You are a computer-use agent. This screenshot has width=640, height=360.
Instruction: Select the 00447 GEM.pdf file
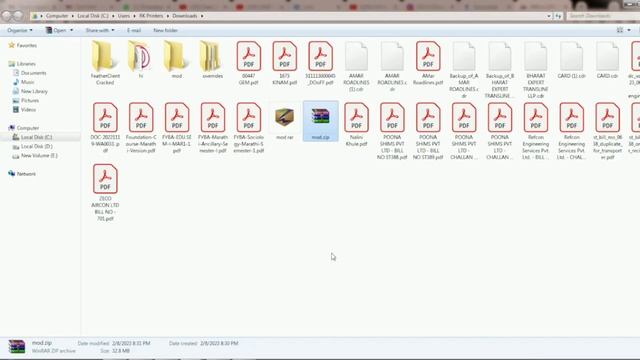(x=249, y=63)
